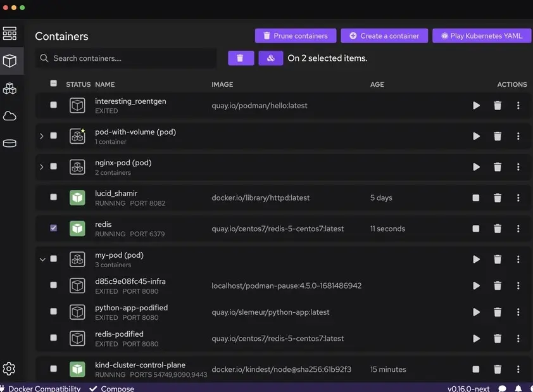
Task: Open the Volumes sidebar icon
Action: tap(9, 143)
